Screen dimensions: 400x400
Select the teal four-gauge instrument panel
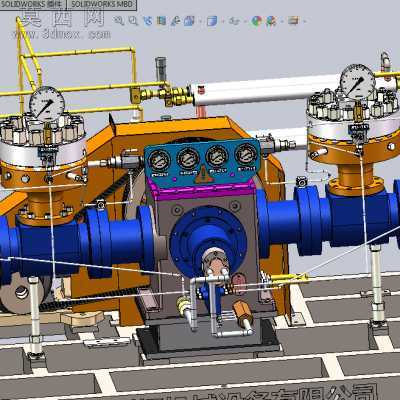coord(202,163)
